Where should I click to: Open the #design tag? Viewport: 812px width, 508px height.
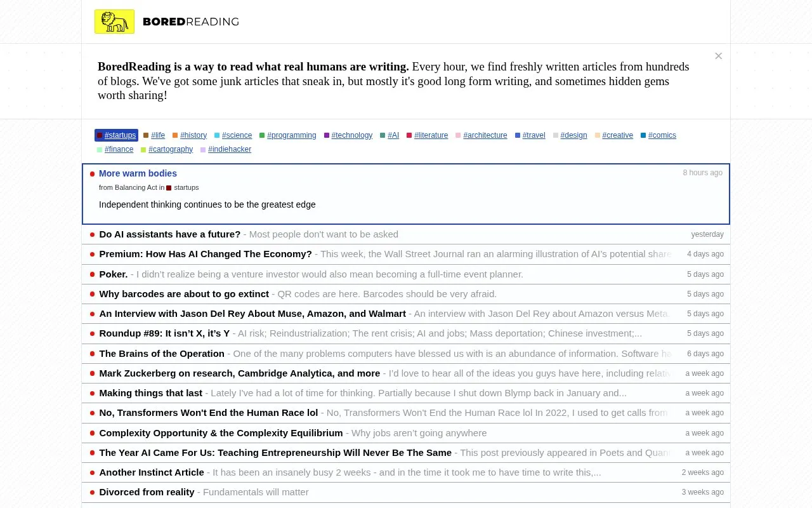[x=570, y=135]
